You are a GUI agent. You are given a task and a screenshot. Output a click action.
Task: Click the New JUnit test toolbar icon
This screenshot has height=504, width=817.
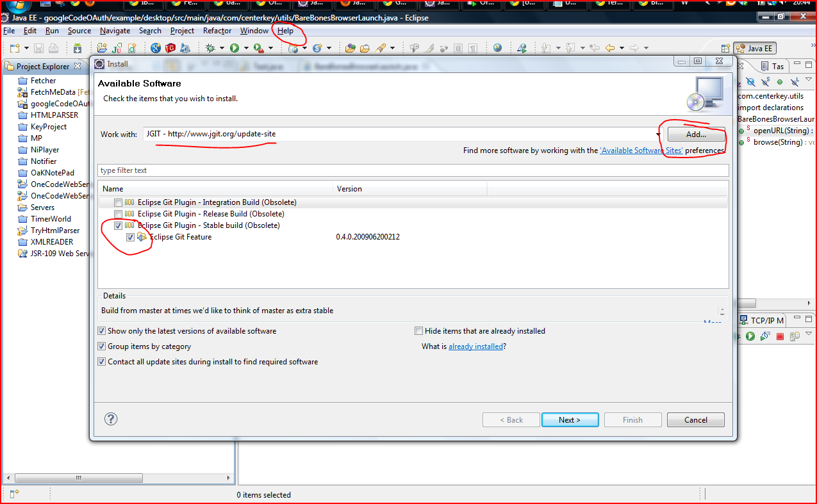click(117, 48)
